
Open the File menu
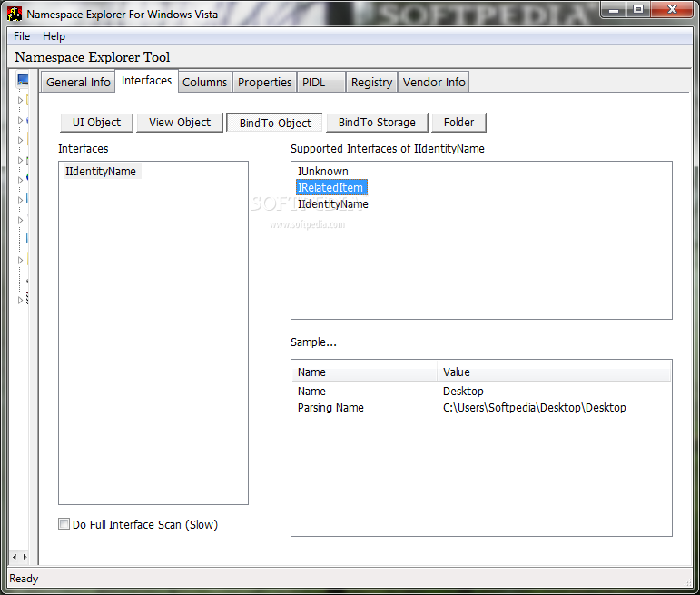[x=22, y=36]
